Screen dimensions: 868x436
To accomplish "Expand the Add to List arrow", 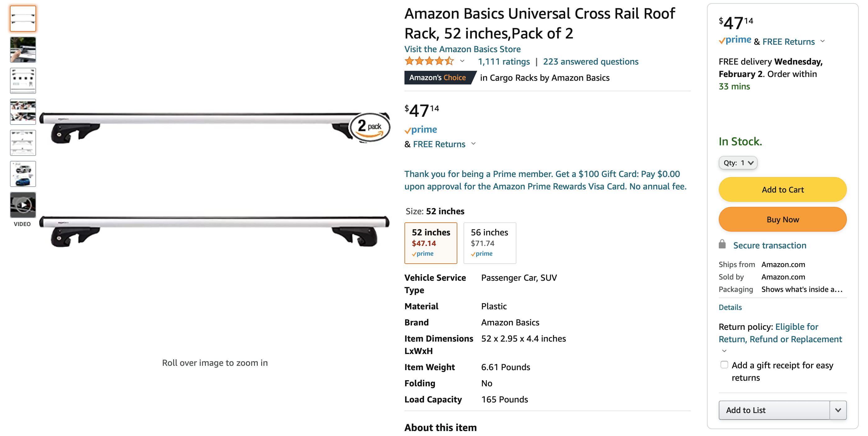I will click(x=838, y=410).
